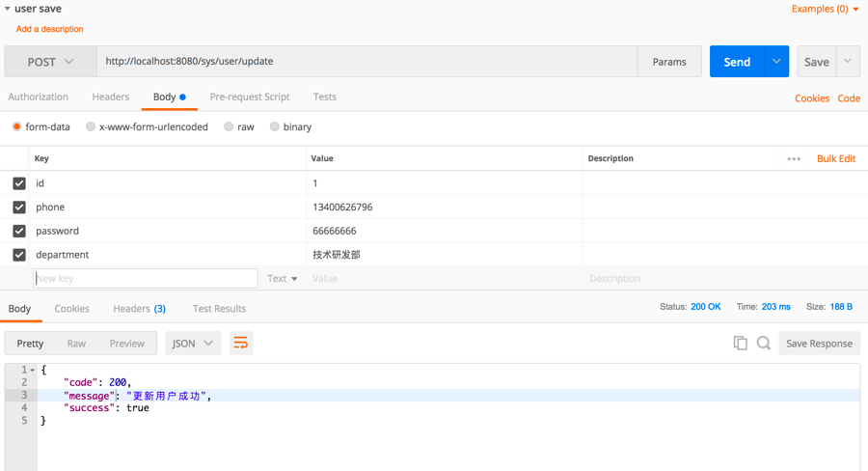Viewport: 868px width, 471px height.
Task: Click the blue Send button
Action: point(737,62)
